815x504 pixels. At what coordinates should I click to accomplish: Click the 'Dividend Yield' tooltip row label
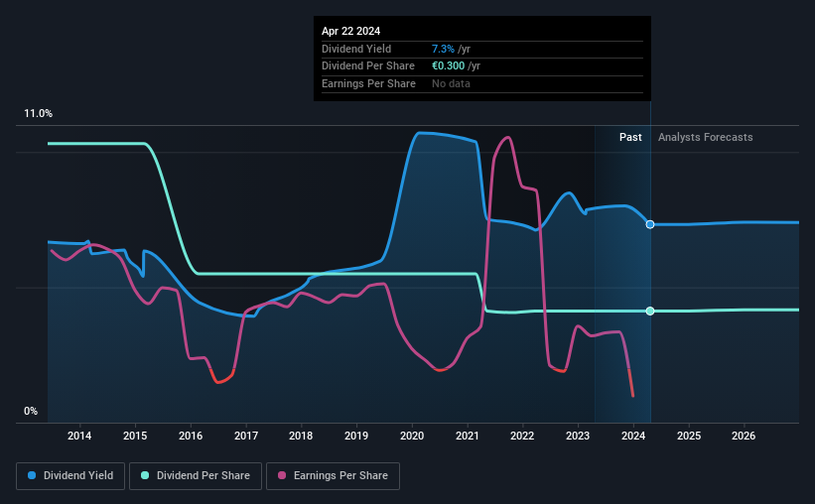(356, 49)
